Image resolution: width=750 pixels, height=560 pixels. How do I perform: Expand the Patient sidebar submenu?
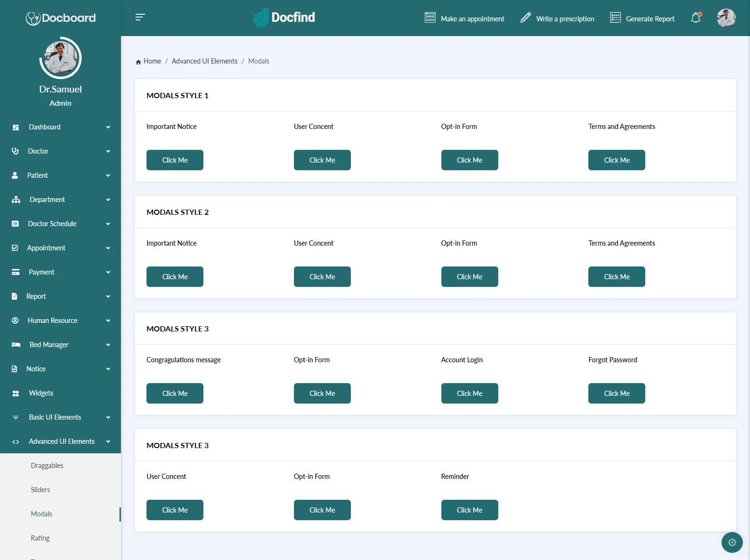tap(108, 175)
